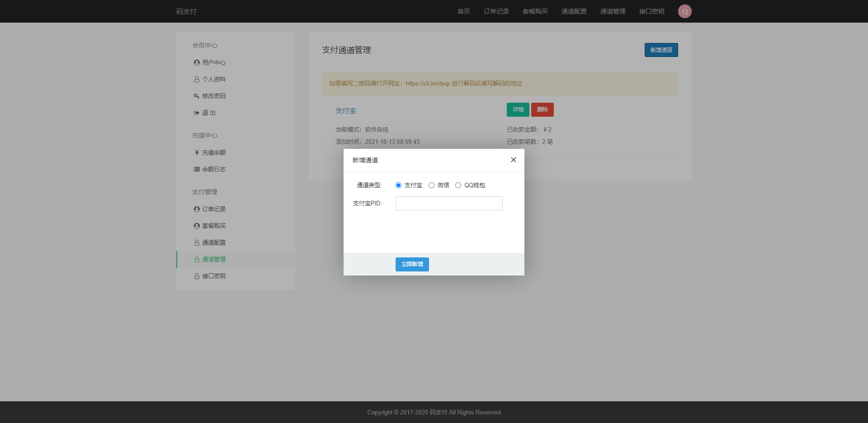Click the list icon beside 余额日志
The height and width of the screenshot is (423, 868).
tap(197, 170)
